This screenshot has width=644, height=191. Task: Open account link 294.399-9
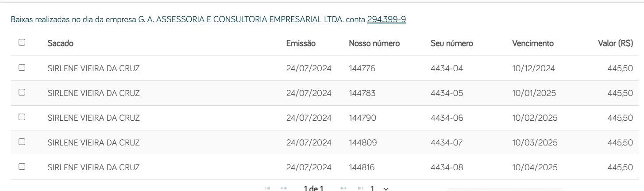click(x=386, y=19)
